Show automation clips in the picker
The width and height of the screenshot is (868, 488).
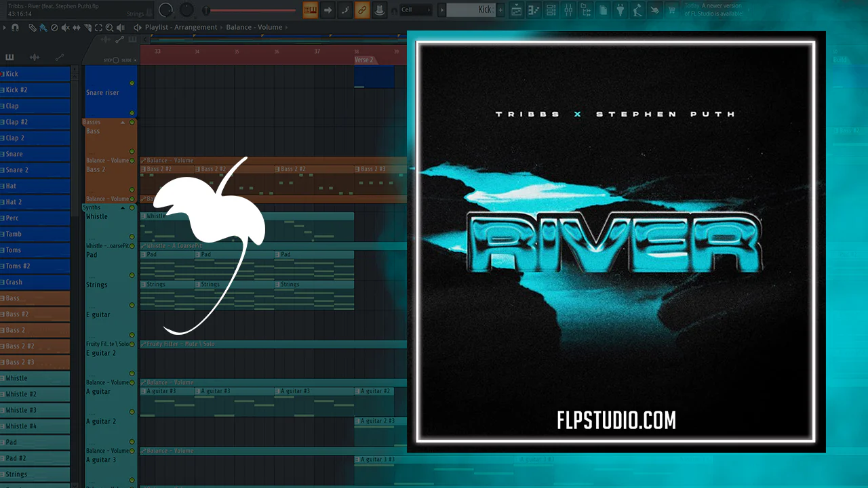pos(59,58)
